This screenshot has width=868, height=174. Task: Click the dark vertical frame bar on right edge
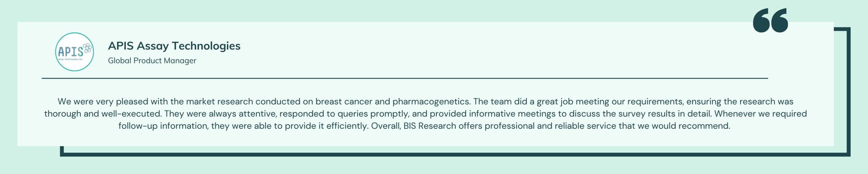848,91
